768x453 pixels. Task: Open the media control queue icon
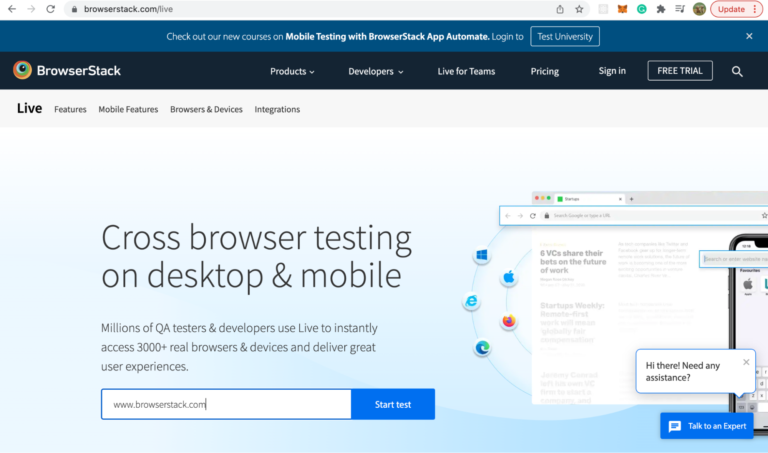click(680, 9)
